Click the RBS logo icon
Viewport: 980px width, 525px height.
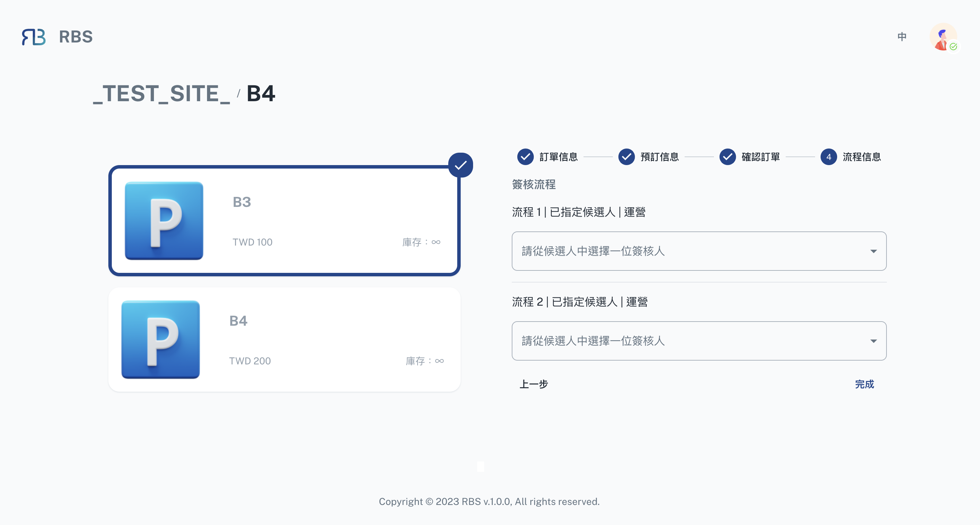pyautogui.click(x=34, y=37)
